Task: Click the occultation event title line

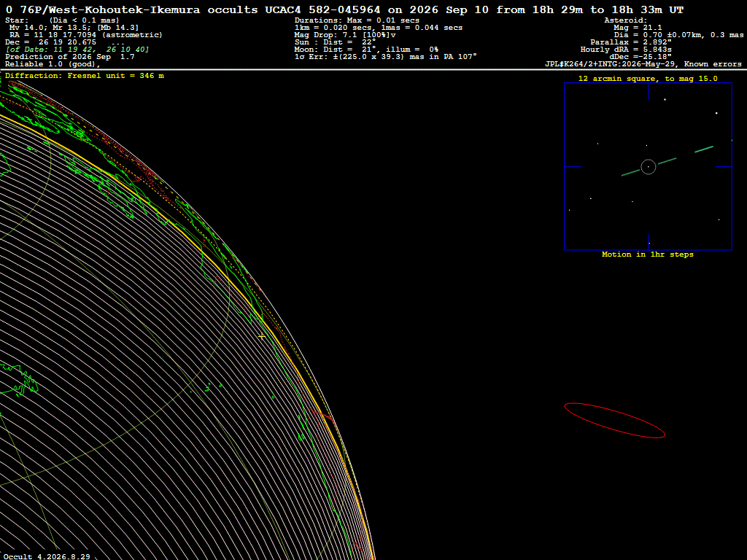Action: point(344,9)
